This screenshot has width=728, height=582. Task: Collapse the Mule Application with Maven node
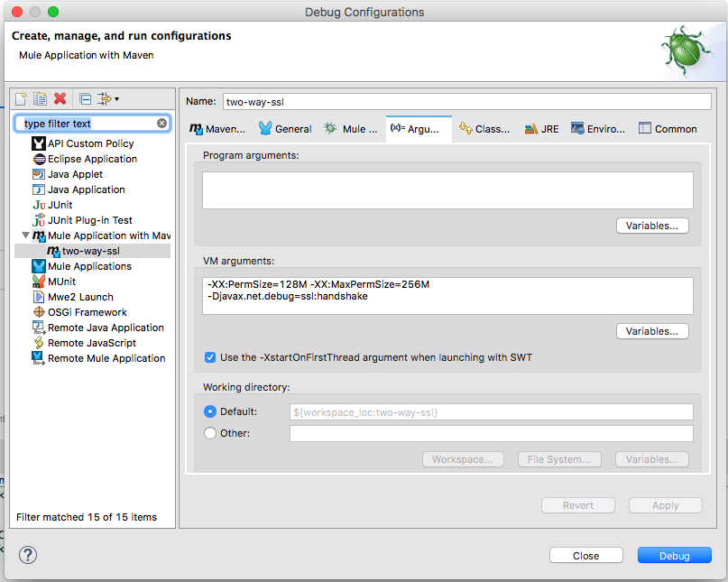coord(24,236)
